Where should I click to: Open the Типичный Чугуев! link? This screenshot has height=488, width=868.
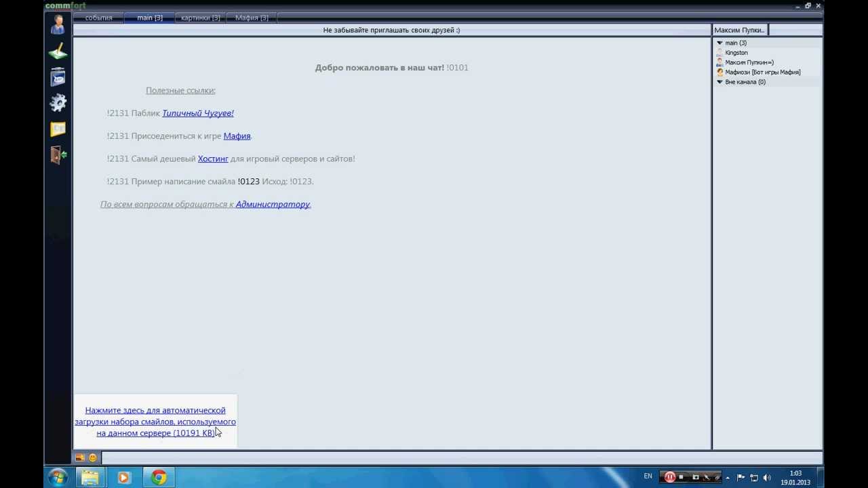click(198, 113)
